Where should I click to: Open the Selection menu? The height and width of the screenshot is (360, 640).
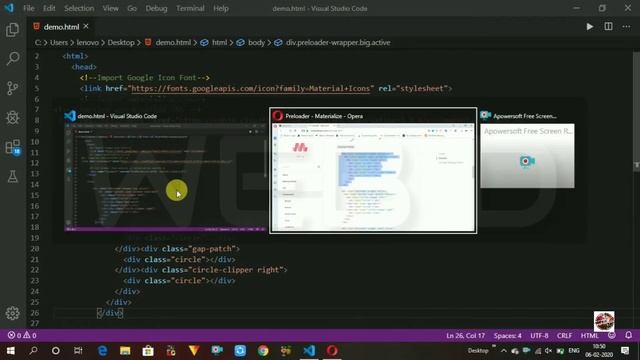pyautogui.click(x=79, y=8)
